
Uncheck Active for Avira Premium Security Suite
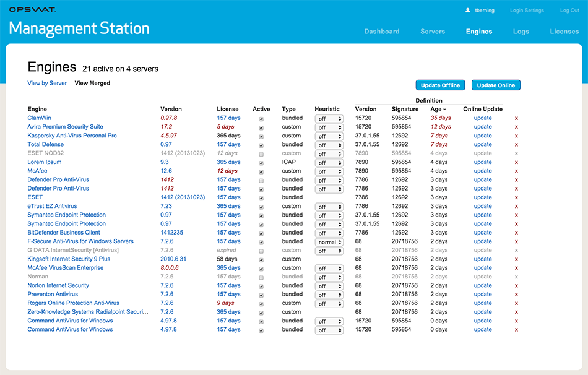click(x=261, y=128)
